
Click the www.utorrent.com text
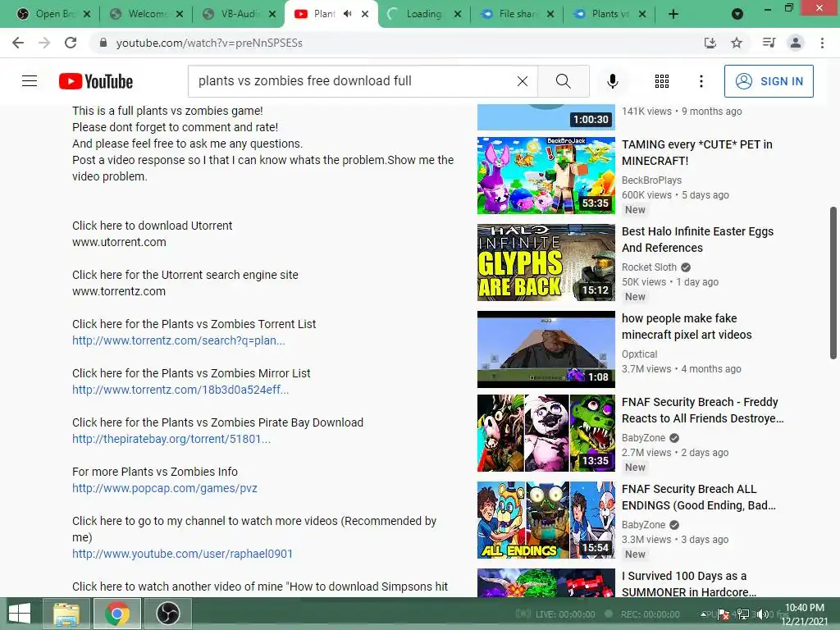click(119, 242)
